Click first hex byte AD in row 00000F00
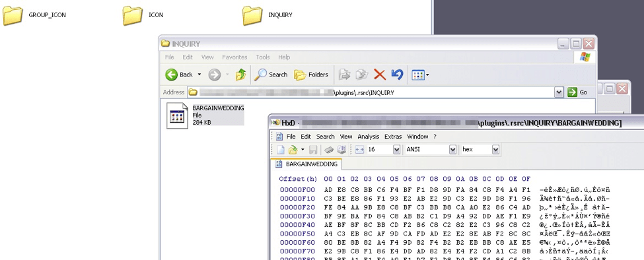Image resolution: width=644 pixels, height=260 pixels. (328, 190)
